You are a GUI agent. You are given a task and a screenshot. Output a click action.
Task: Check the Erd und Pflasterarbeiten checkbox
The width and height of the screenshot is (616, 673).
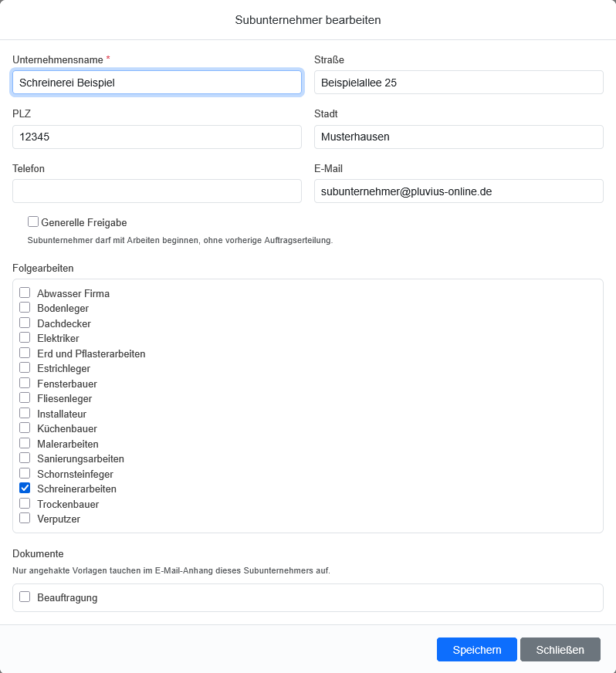click(25, 353)
